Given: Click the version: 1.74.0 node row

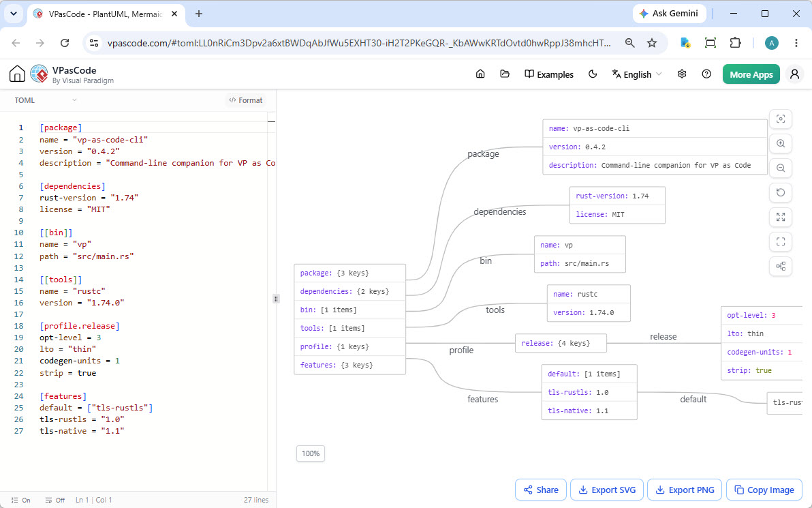Looking at the screenshot, I should tap(589, 312).
